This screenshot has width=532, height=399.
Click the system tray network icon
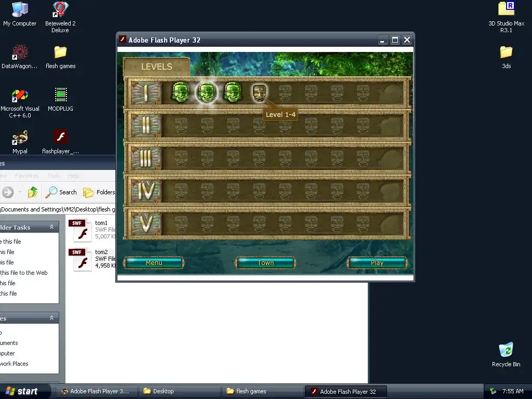point(494,391)
